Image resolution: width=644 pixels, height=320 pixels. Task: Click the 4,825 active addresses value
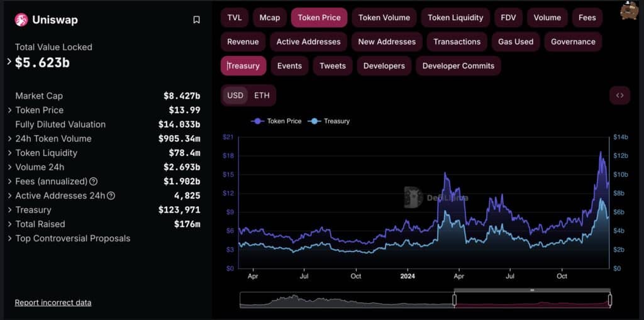click(x=187, y=196)
